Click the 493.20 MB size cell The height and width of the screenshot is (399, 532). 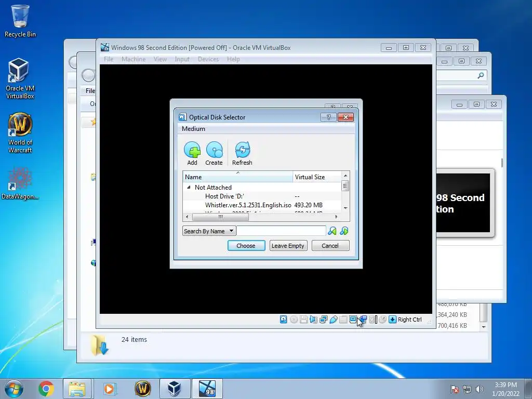pos(309,205)
